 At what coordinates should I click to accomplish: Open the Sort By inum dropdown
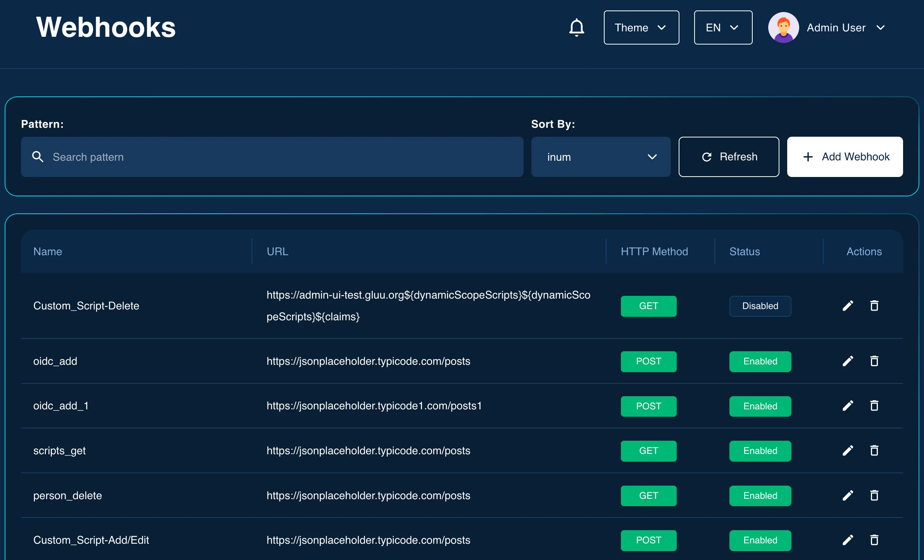pos(601,157)
